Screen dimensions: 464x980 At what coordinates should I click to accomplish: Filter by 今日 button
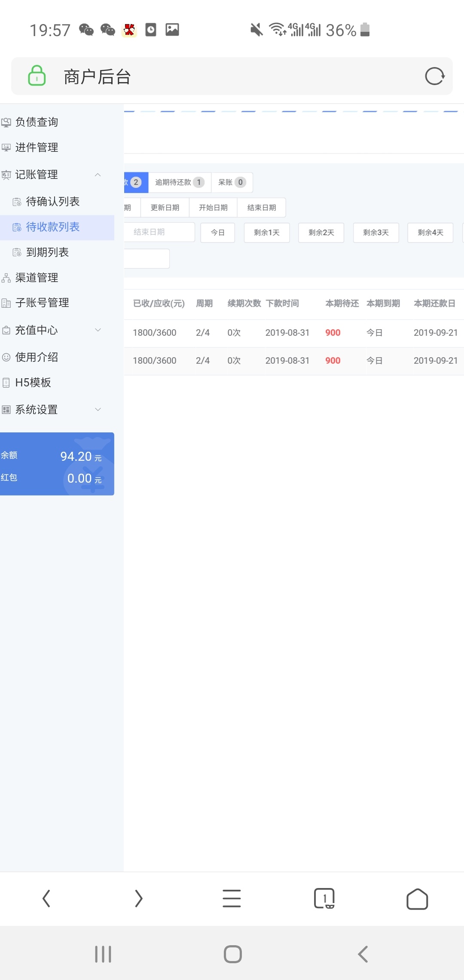point(218,233)
